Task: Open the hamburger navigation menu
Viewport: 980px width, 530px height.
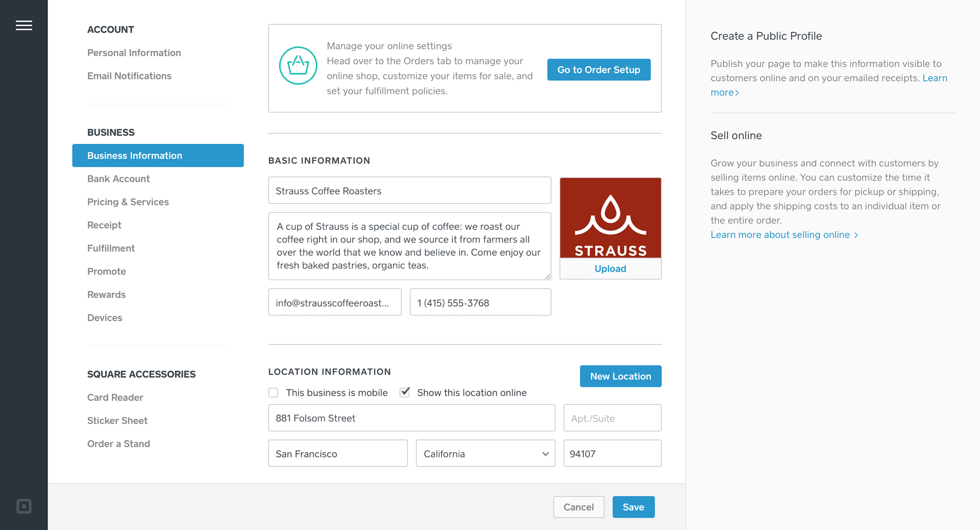Action: pos(24,25)
